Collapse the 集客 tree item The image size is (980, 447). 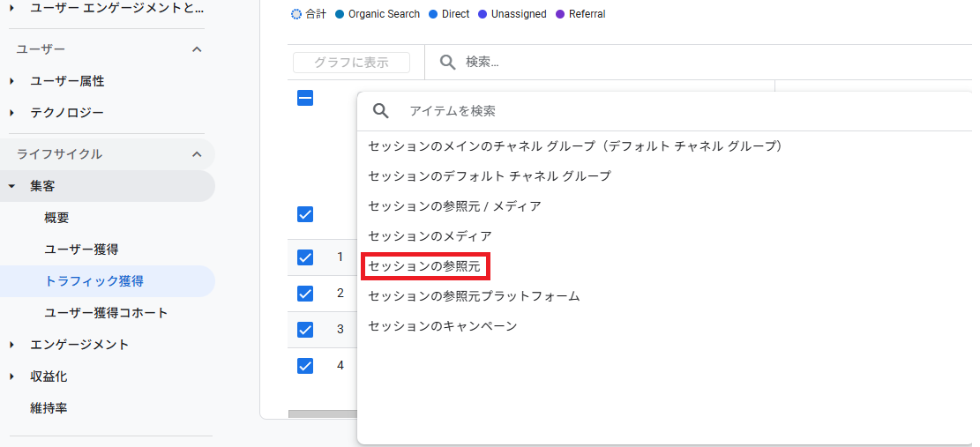11,186
